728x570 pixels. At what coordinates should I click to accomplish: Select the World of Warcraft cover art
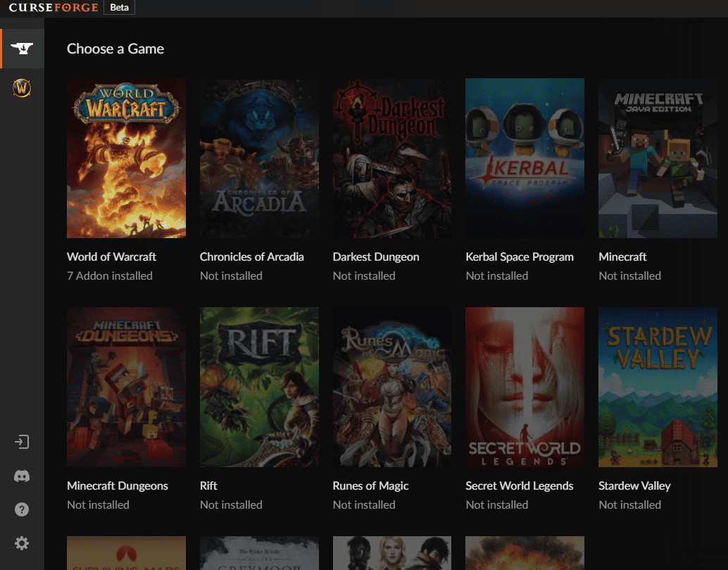coord(126,158)
